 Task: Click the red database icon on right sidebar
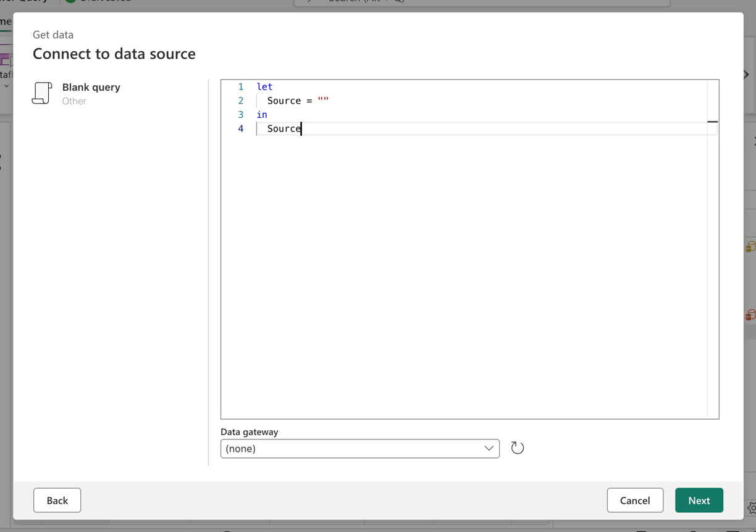750,314
